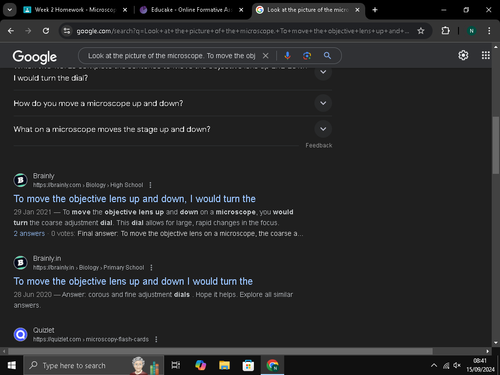Close the Week 2 Homework tab
Image resolution: width=500 pixels, height=375 pixels.
pyautogui.click(x=125, y=10)
